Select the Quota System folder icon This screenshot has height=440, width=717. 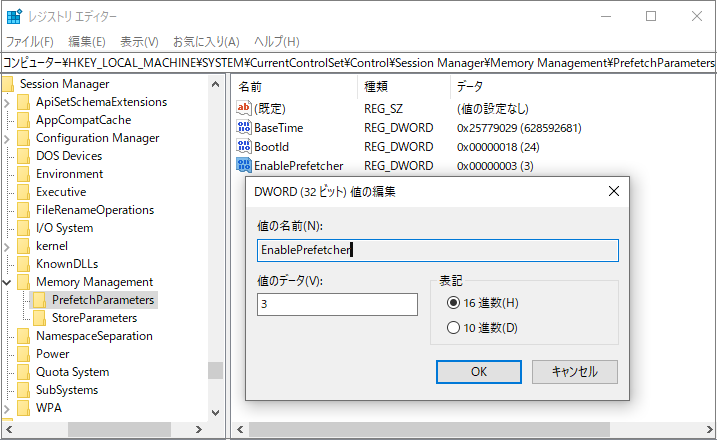(23, 372)
